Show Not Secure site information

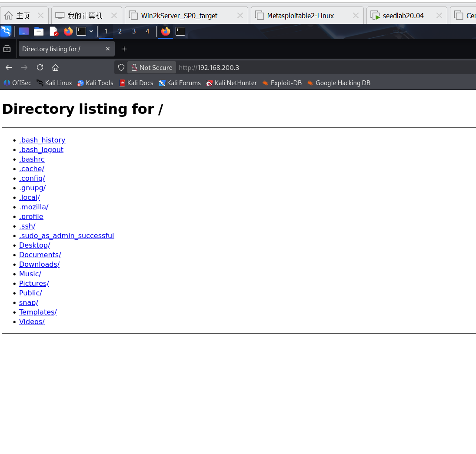[152, 67]
